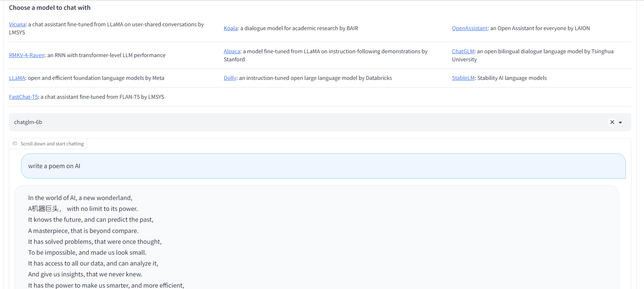Click the 'Scroll down and start chatting' label
The image size is (644, 289).
coord(52,144)
